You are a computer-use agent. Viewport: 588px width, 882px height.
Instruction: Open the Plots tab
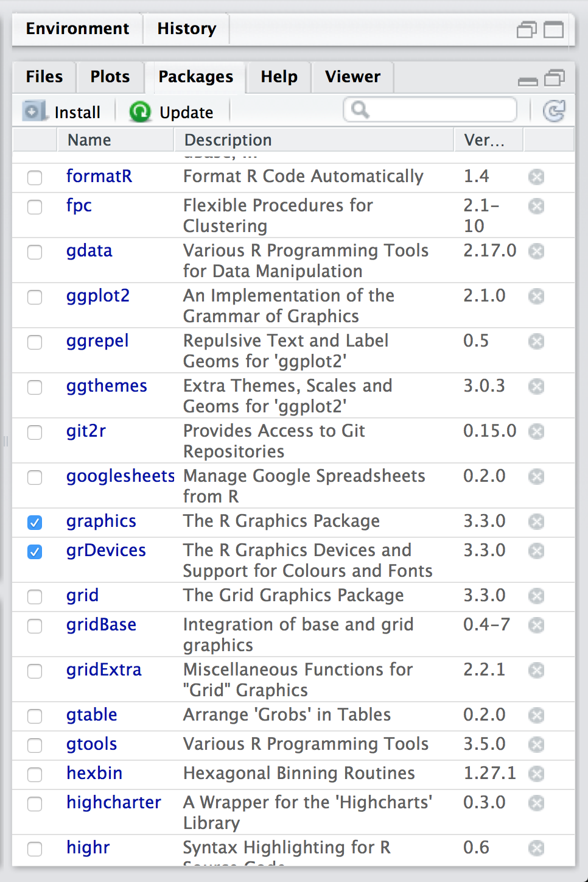tap(110, 77)
